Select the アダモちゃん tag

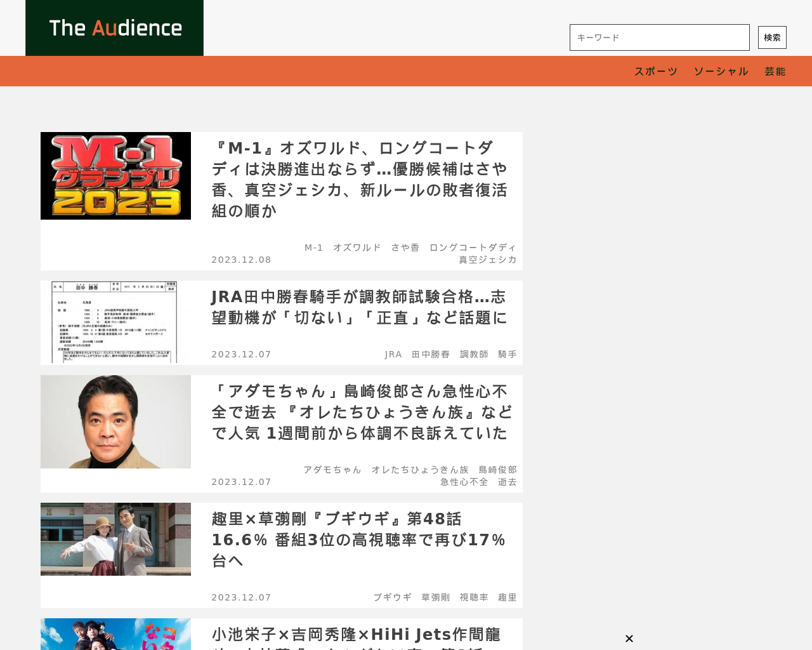pos(332,470)
